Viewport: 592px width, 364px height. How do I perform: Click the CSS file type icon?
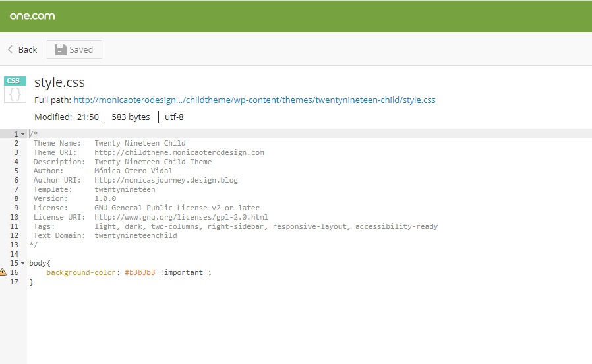click(x=15, y=90)
